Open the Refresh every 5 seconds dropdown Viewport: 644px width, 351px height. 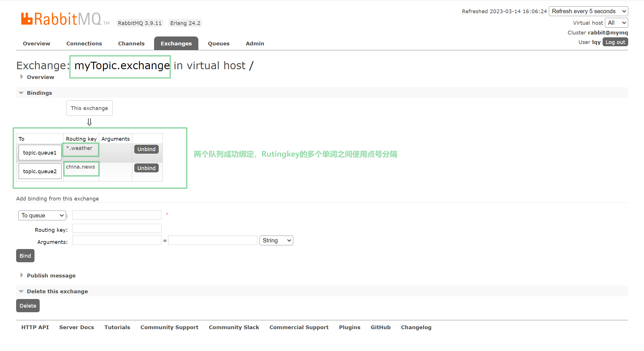point(588,11)
